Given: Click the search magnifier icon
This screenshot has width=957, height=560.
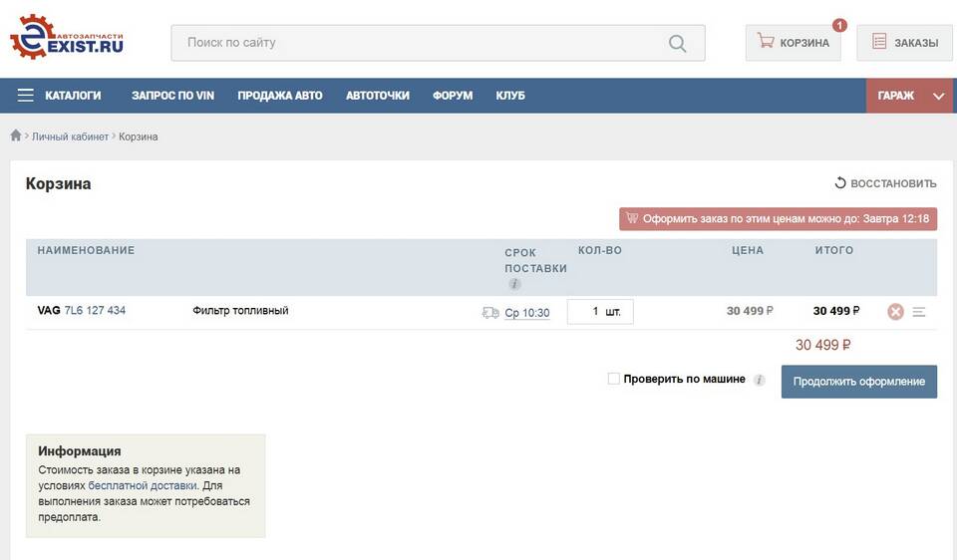Looking at the screenshot, I should pyautogui.click(x=678, y=43).
